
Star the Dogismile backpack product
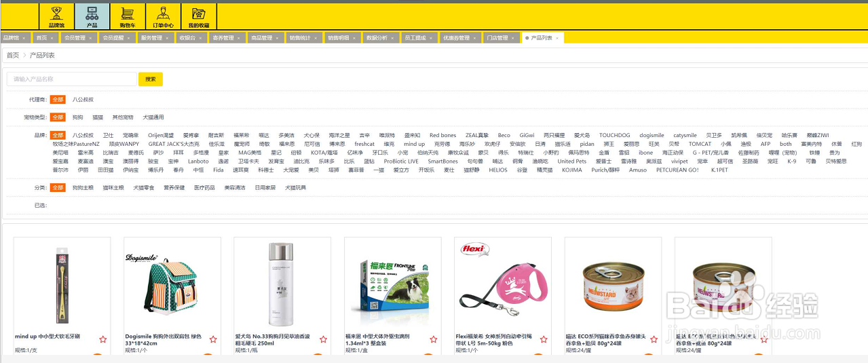click(x=213, y=339)
